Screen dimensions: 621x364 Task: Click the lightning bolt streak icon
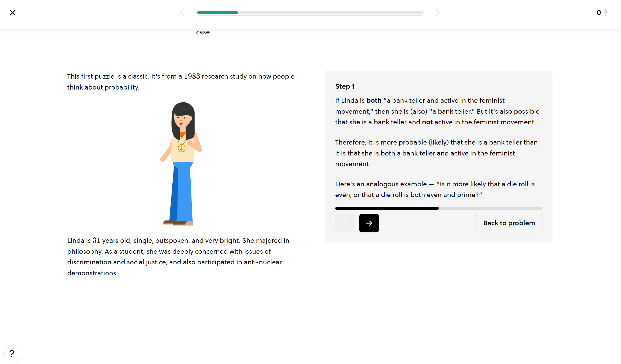606,13
